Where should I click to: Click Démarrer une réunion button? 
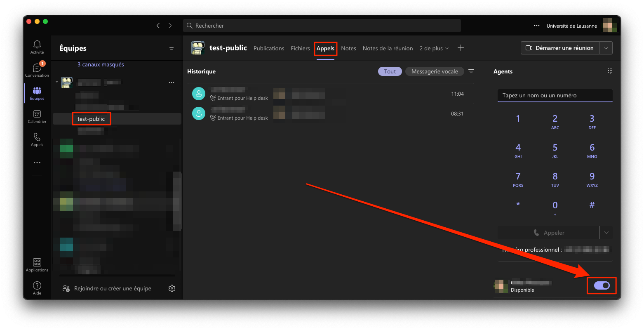(x=559, y=48)
